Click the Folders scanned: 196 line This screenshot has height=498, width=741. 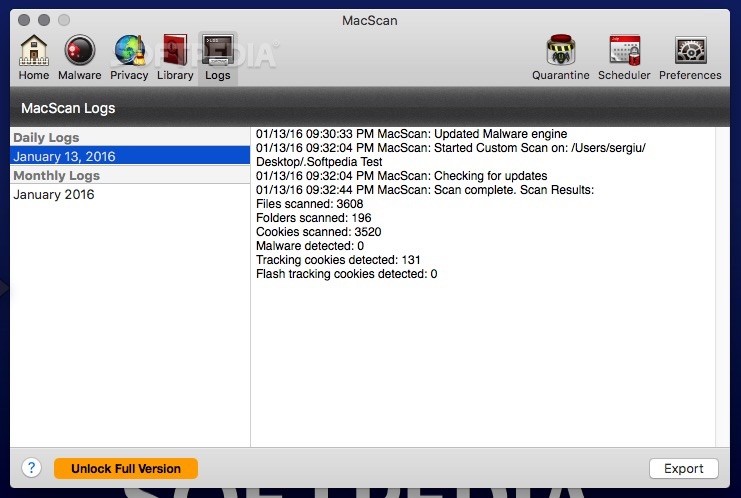313,218
